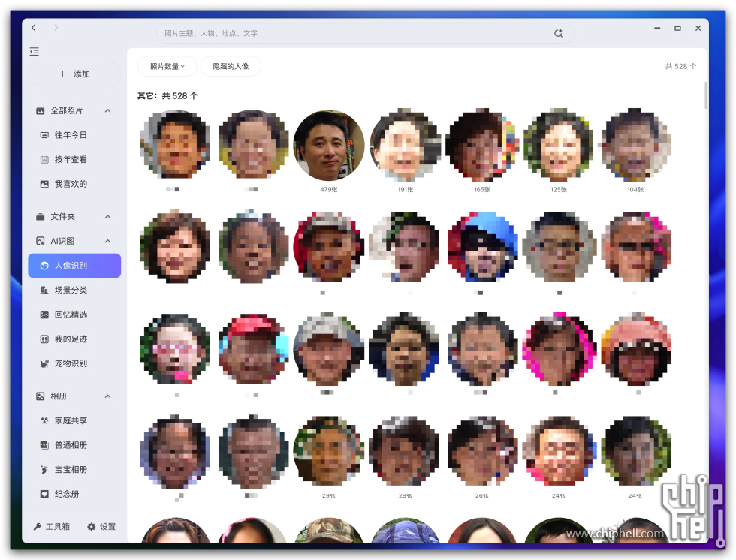This screenshot has height=560, width=736.
Task: Go forward with the right arrow
Action: pos(56,28)
